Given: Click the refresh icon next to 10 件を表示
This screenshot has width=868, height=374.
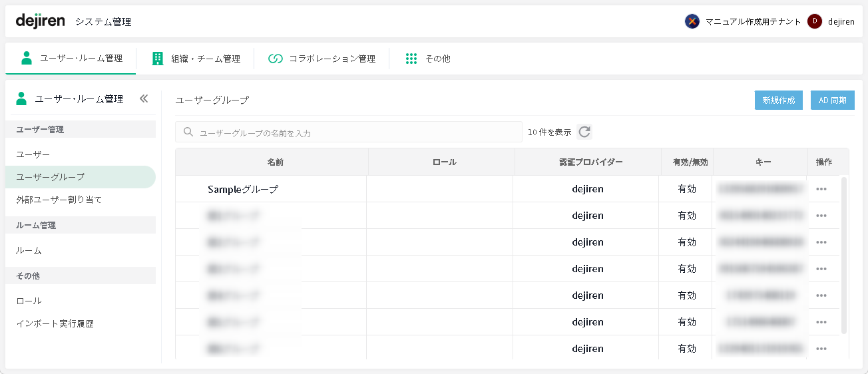Looking at the screenshot, I should pyautogui.click(x=584, y=132).
